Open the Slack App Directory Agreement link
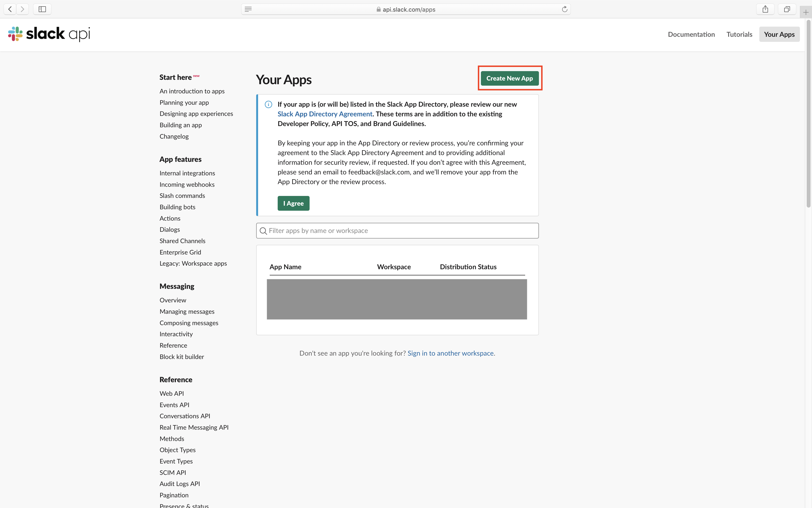Image resolution: width=812 pixels, height=508 pixels. [x=325, y=114]
